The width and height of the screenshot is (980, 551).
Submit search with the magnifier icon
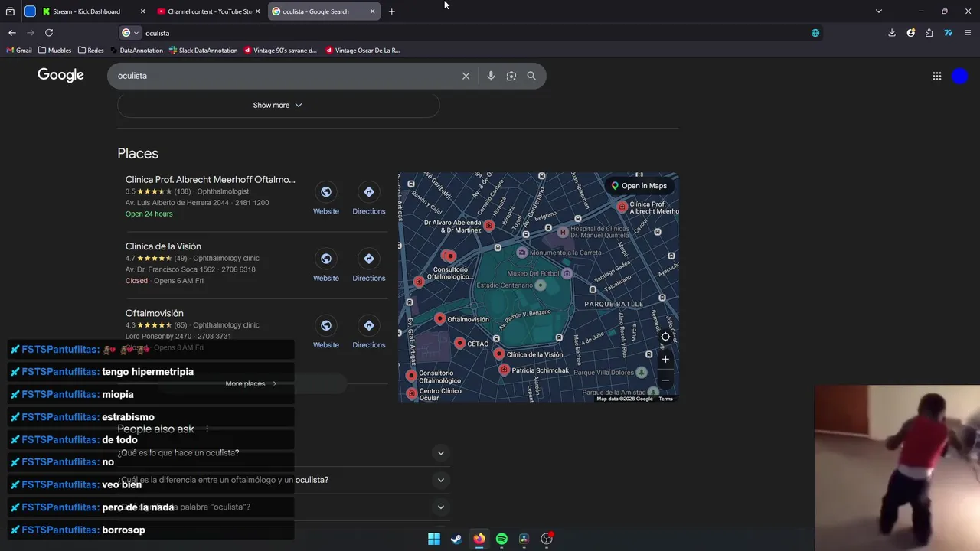[531, 76]
